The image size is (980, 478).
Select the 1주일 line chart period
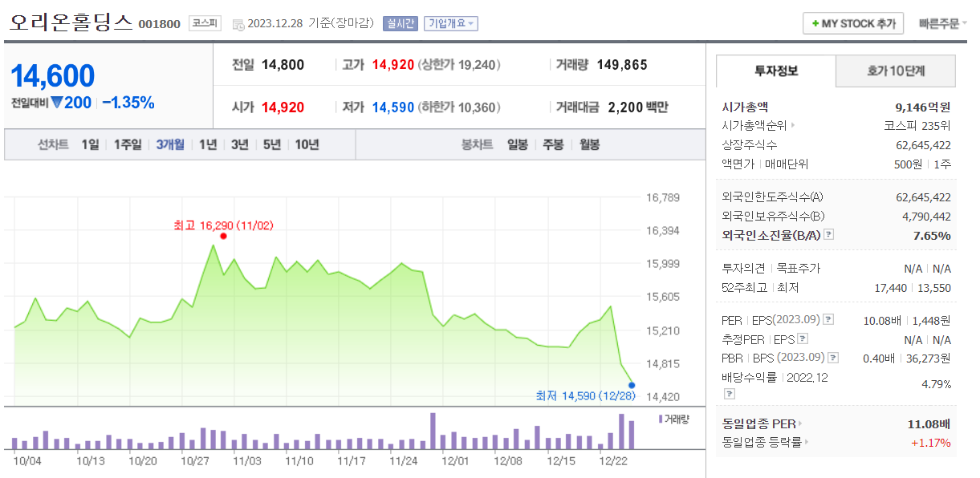point(127,144)
